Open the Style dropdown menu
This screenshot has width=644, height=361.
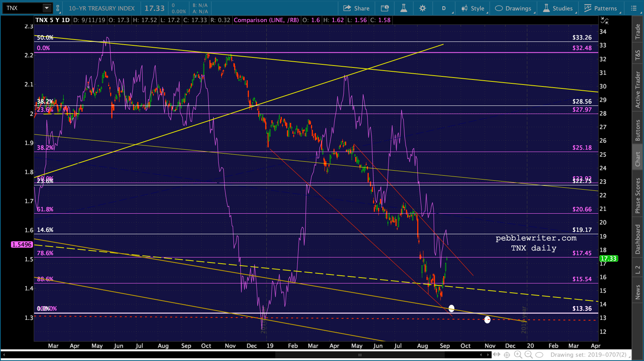(x=473, y=8)
